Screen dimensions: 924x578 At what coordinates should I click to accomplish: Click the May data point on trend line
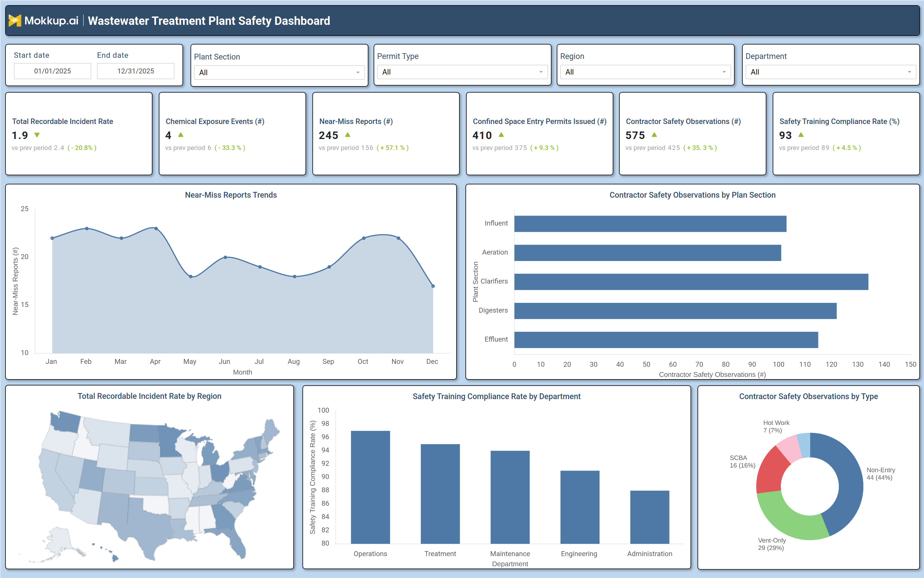(191, 276)
